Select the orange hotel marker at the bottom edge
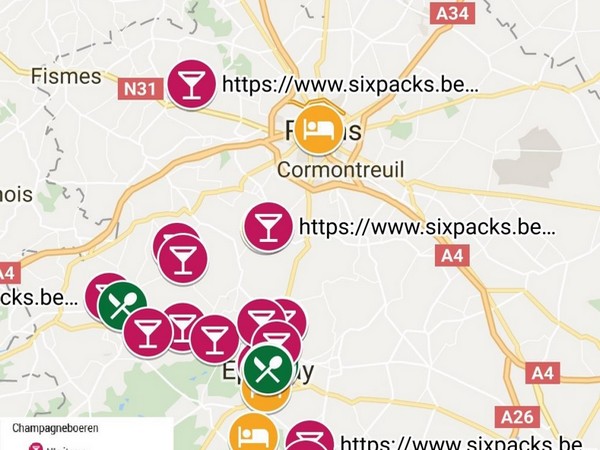 [x=253, y=432]
